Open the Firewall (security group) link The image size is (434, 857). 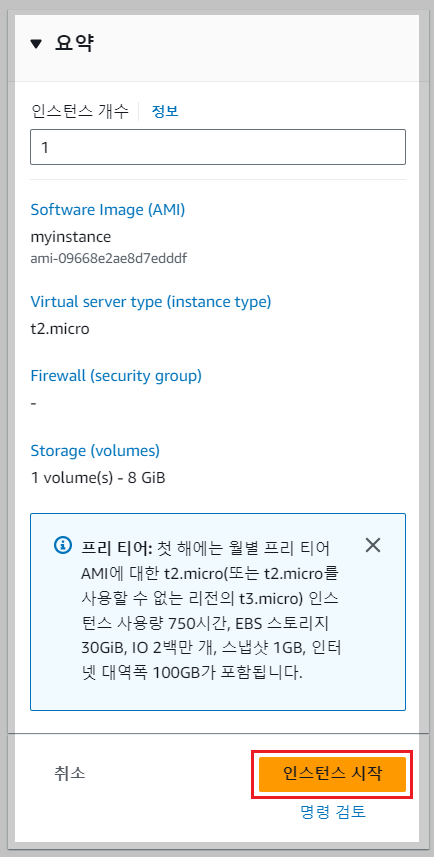(116, 375)
